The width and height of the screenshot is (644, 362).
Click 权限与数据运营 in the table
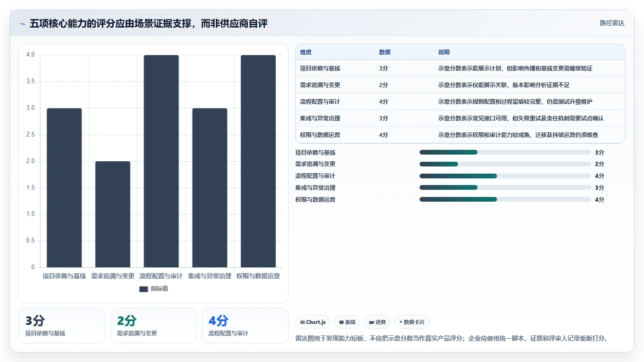click(320, 135)
